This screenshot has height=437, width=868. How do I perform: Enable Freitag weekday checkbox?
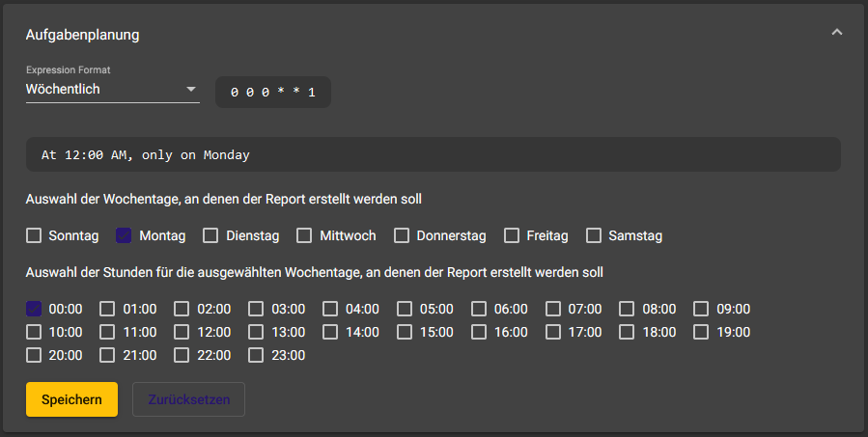511,235
